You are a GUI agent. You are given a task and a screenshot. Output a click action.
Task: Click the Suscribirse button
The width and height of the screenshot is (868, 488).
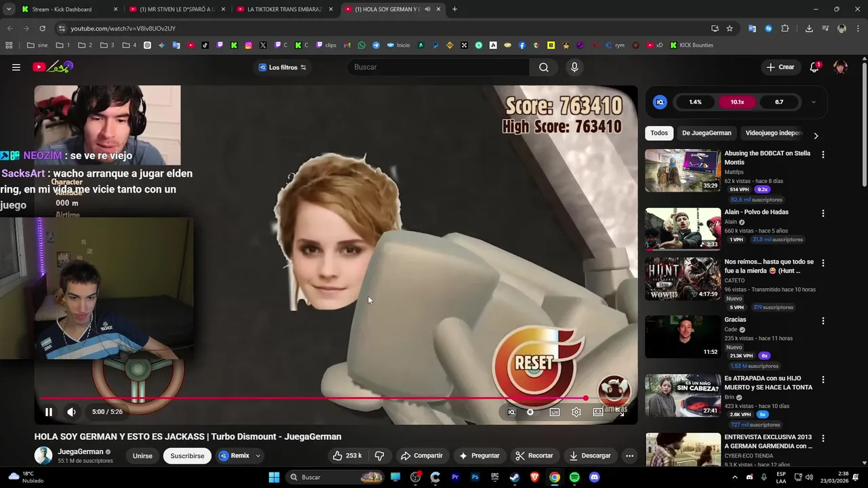187,456
